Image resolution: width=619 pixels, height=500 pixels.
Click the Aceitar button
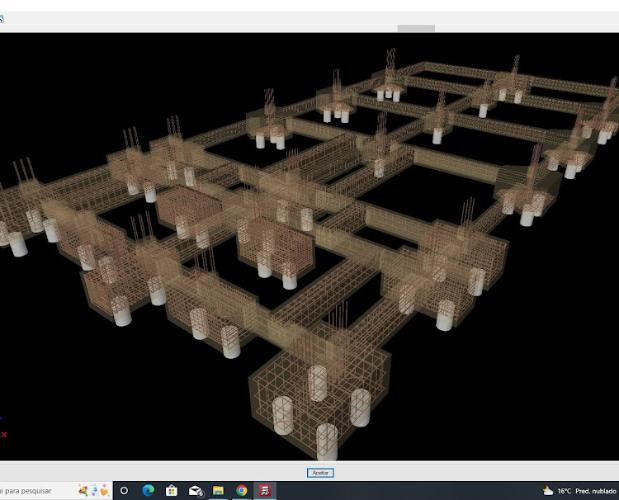point(320,472)
